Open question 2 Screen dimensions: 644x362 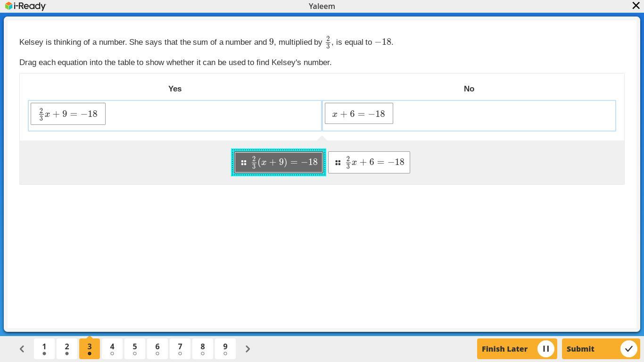click(x=67, y=349)
